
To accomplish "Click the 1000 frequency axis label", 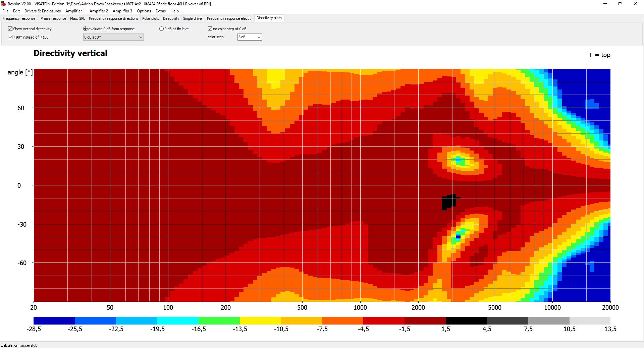I will [360, 307].
